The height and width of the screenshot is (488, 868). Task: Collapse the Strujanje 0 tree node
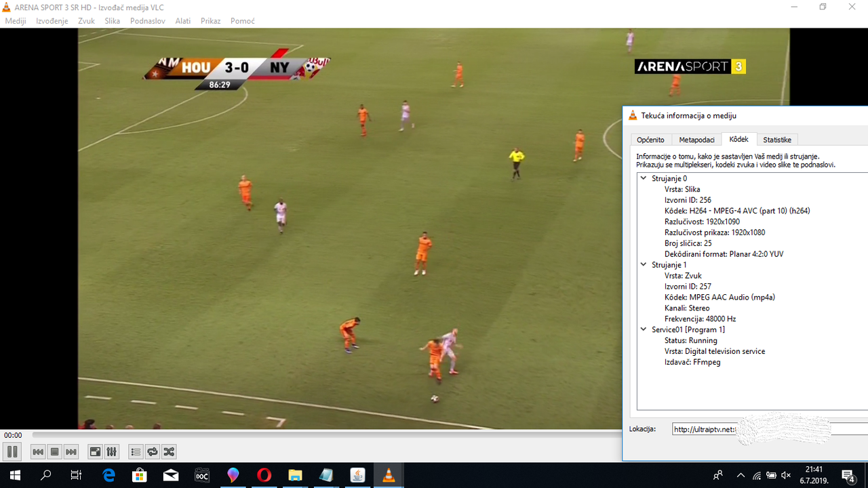point(644,178)
